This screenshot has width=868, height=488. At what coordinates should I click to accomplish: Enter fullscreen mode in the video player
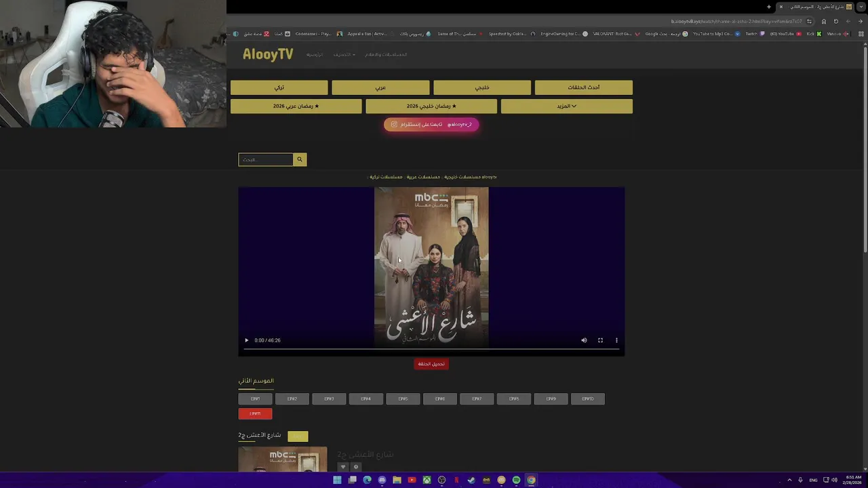600,340
